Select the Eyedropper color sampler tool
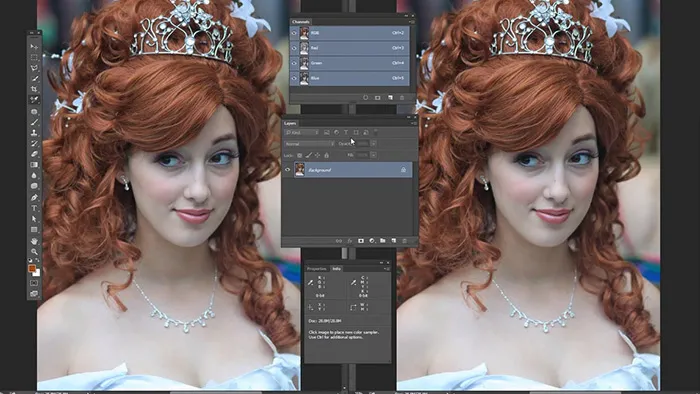This screenshot has width=700, height=394. [34, 100]
